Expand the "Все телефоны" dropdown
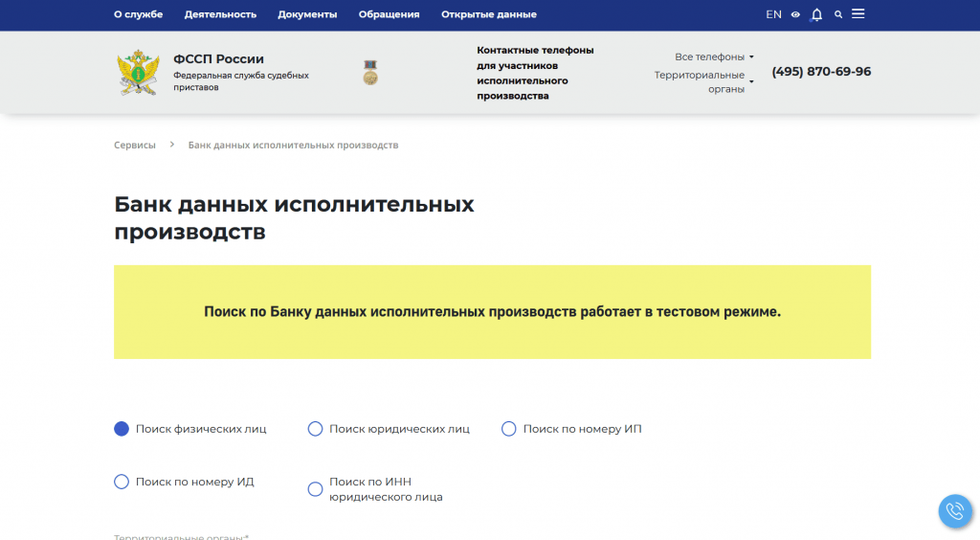 pyautogui.click(x=714, y=57)
